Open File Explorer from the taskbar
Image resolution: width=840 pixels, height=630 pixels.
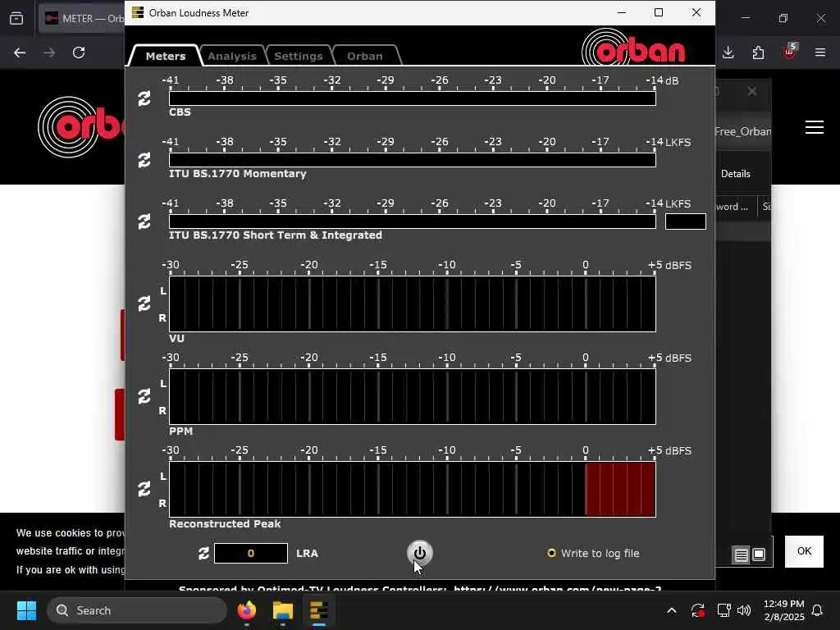coord(283,610)
